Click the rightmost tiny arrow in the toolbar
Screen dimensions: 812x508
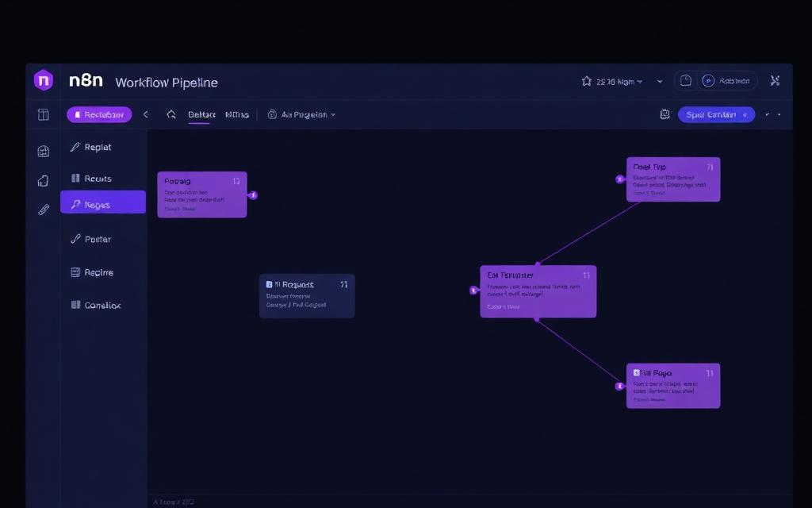[x=779, y=114]
